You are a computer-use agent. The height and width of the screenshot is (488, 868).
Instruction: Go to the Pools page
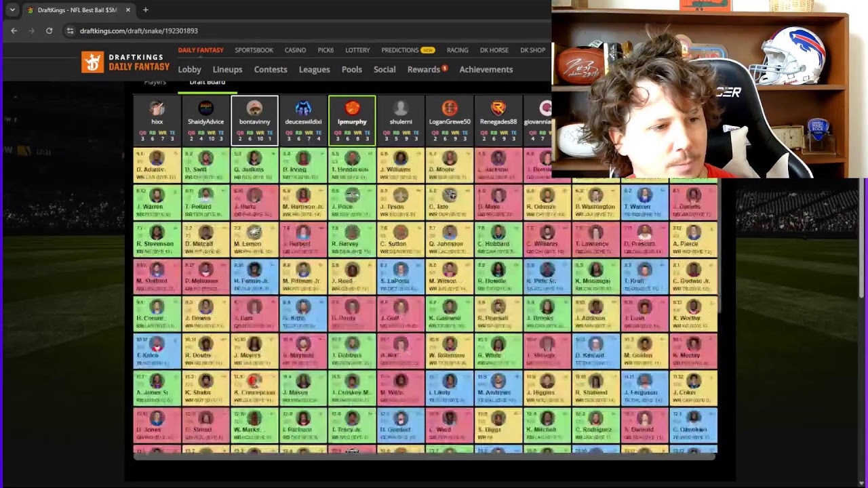(352, 69)
